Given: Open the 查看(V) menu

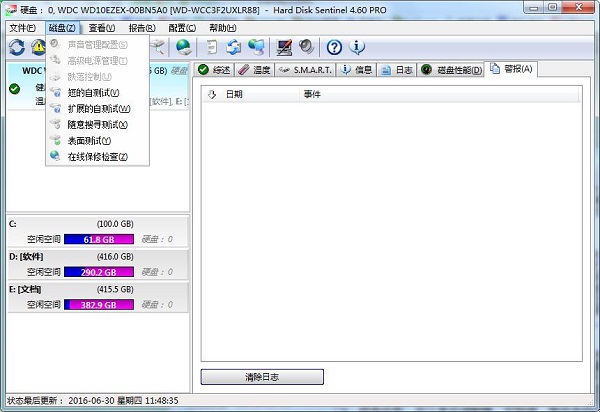Looking at the screenshot, I should point(102,28).
